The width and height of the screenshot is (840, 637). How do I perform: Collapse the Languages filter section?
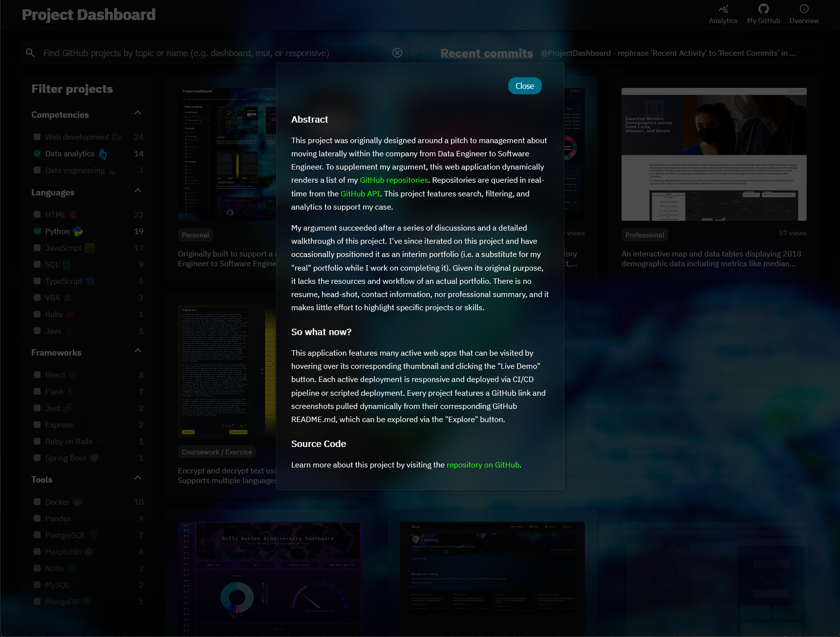(138, 191)
